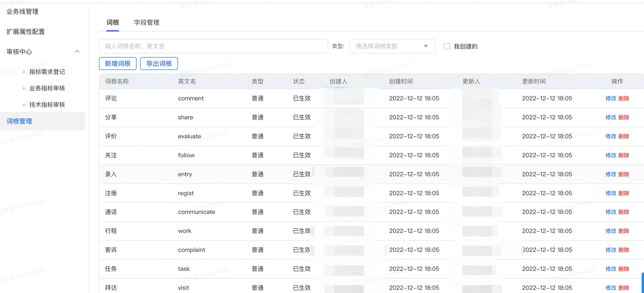This screenshot has width=644, height=293.
Task: Open the 请选择词根类型 dropdown
Action: 392,46
